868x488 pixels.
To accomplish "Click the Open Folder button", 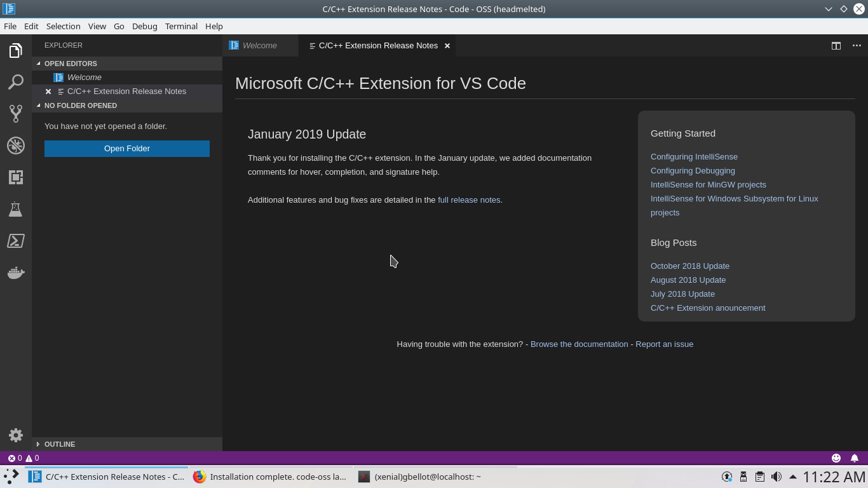I will [x=127, y=149].
